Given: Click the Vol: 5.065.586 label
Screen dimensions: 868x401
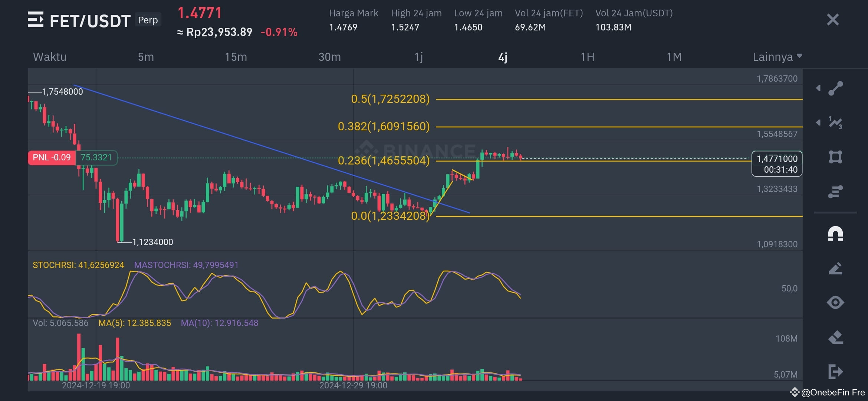Looking at the screenshot, I should [60, 323].
